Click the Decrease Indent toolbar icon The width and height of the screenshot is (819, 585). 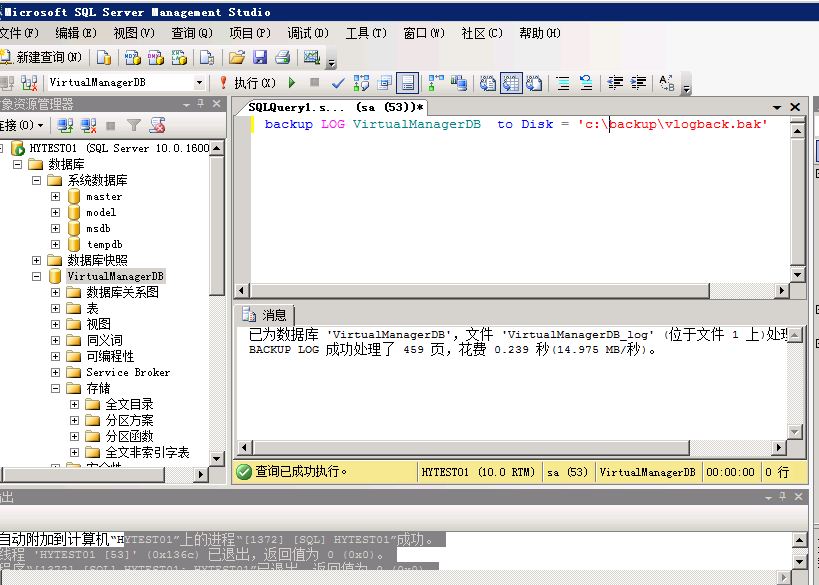click(615, 83)
